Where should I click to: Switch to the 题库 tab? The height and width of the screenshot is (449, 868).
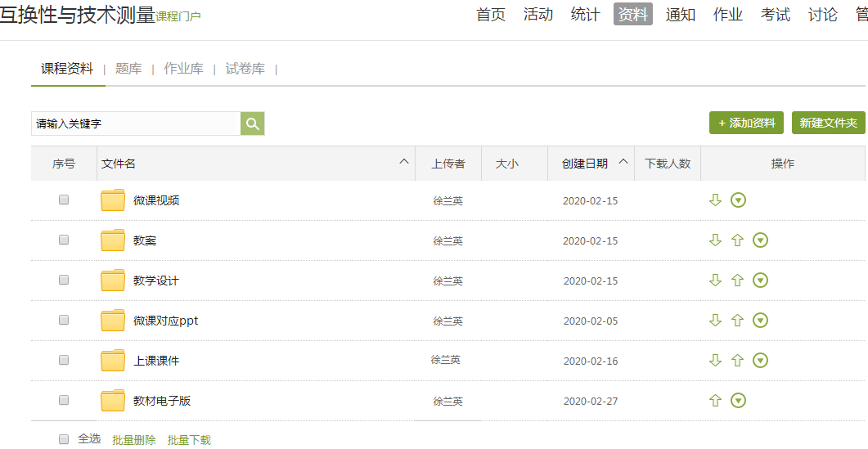click(128, 69)
